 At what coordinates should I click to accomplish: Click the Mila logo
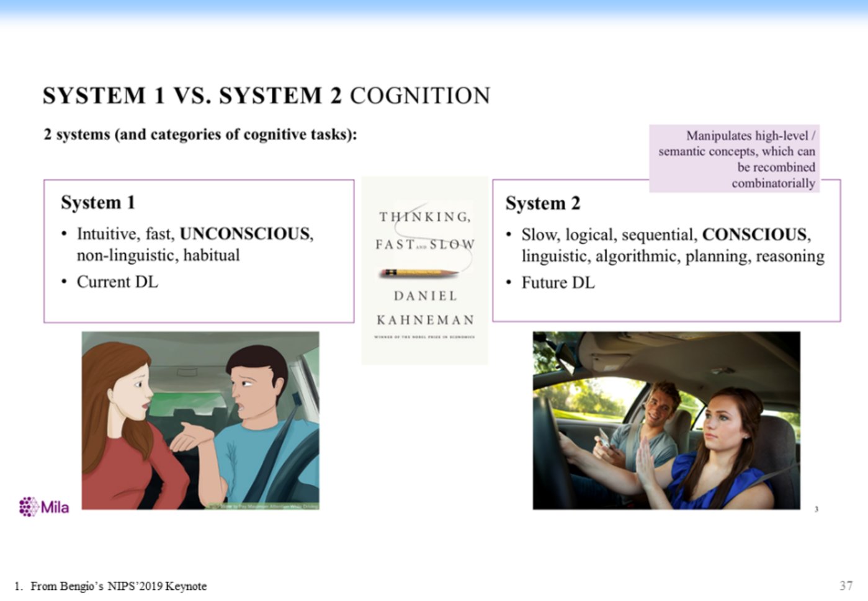click(x=43, y=507)
